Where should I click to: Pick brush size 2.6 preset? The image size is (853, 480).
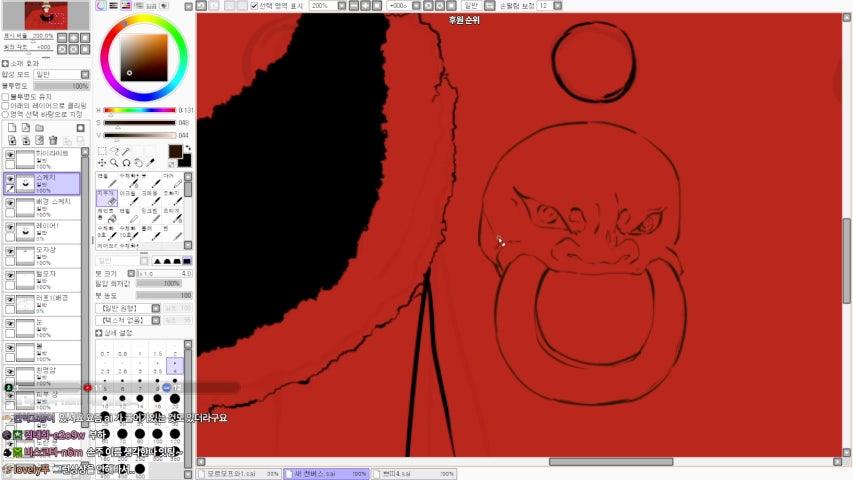pyautogui.click(x=122, y=367)
